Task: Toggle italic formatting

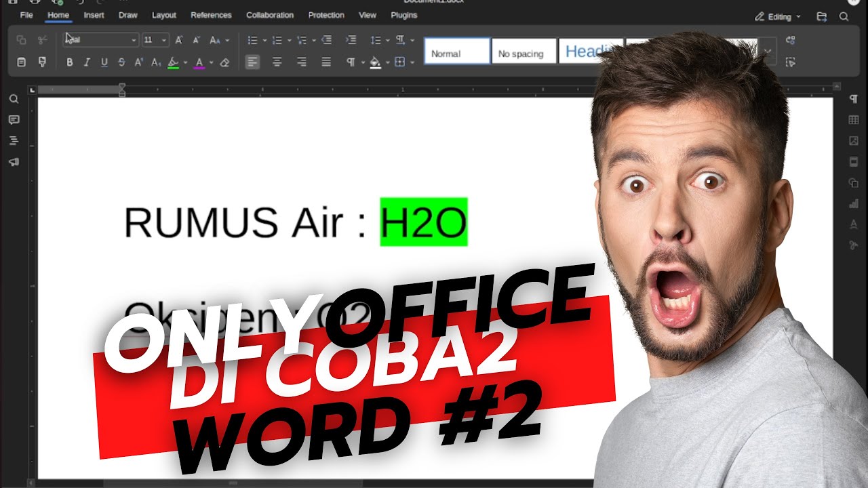Action: pos(87,62)
